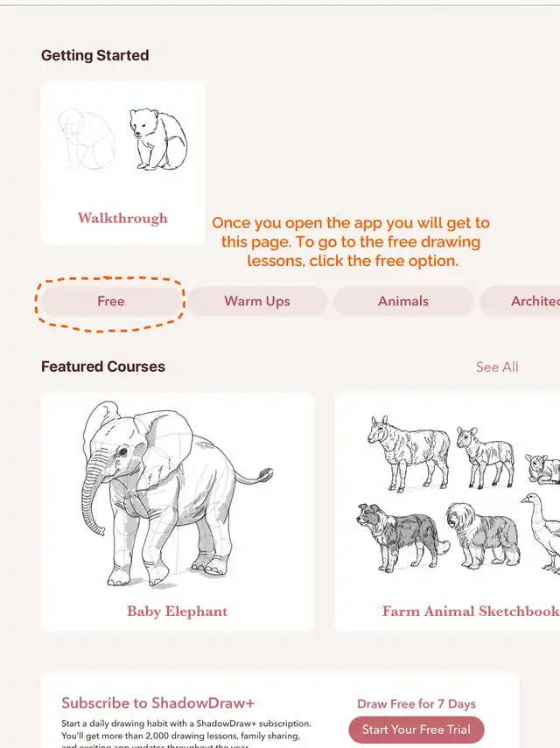Open the Baby Elephant illustration

(175, 494)
